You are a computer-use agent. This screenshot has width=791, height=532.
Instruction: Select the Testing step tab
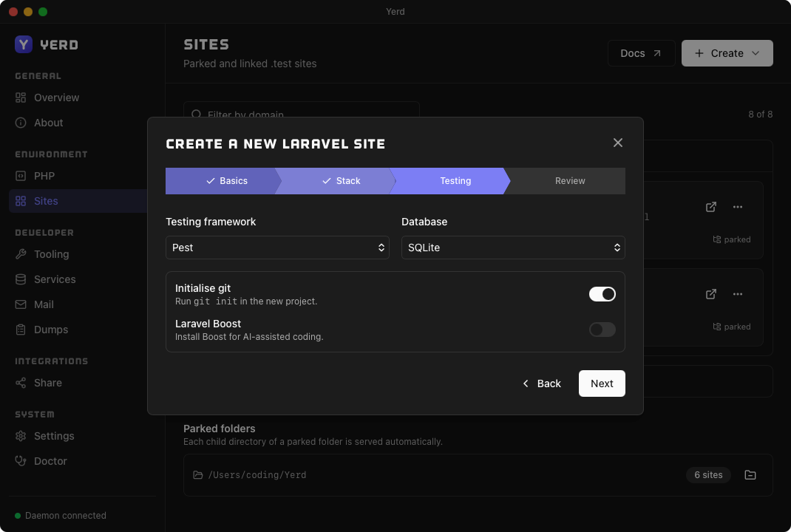tap(451, 181)
